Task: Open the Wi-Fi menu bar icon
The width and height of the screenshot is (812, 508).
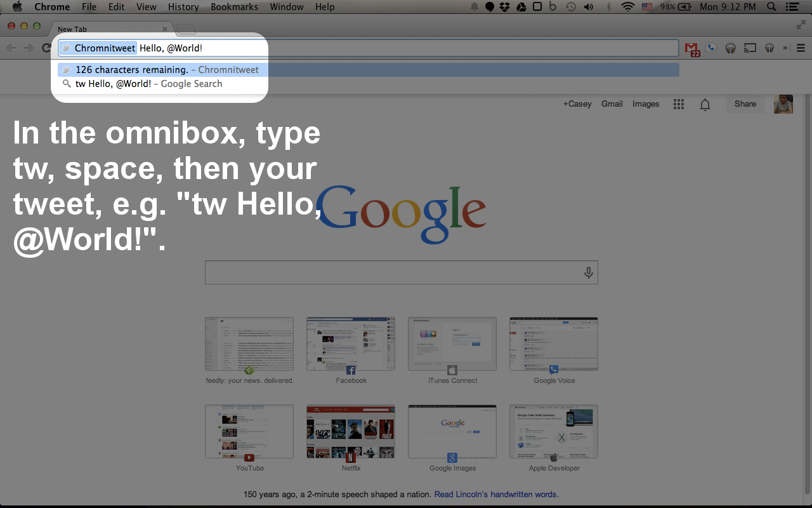Action: point(628,7)
